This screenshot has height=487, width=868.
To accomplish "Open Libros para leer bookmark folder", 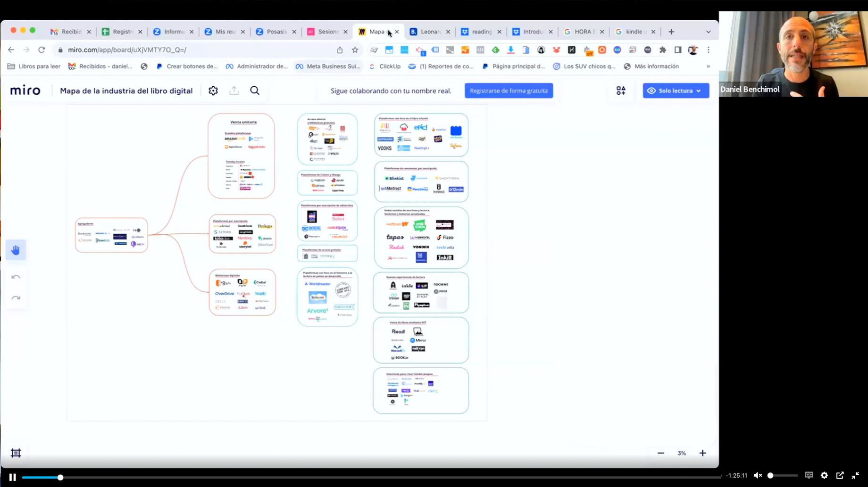I will click(34, 66).
